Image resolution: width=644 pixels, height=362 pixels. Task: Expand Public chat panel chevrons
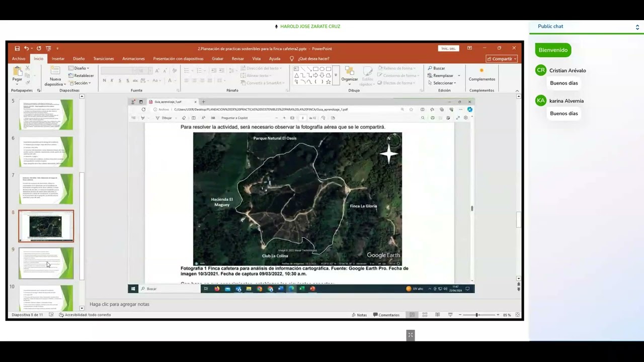[637, 27]
